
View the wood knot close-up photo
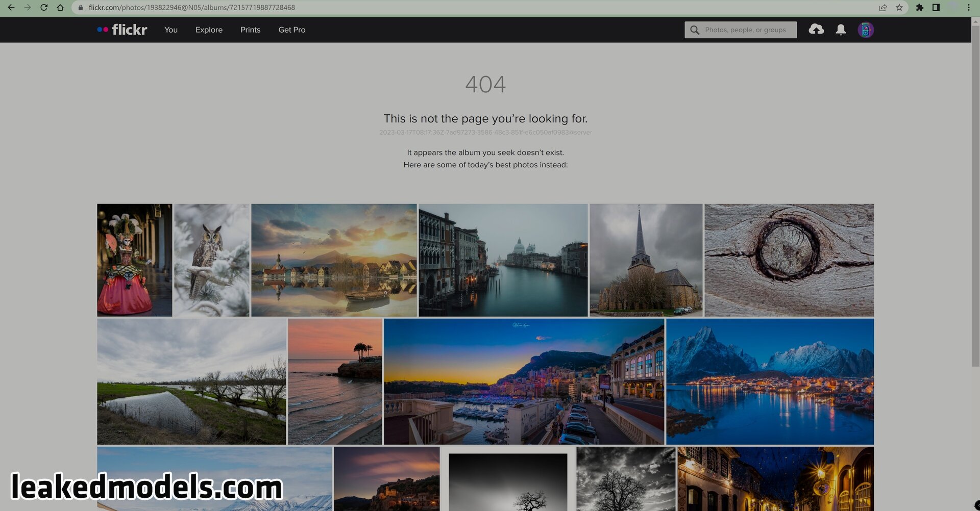pyautogui.click(x=789, y=260)
